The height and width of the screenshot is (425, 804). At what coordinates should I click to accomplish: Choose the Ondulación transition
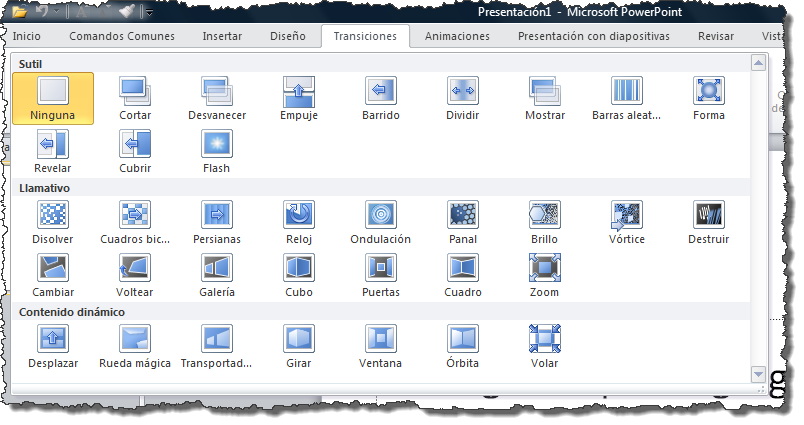click(381, 222)
